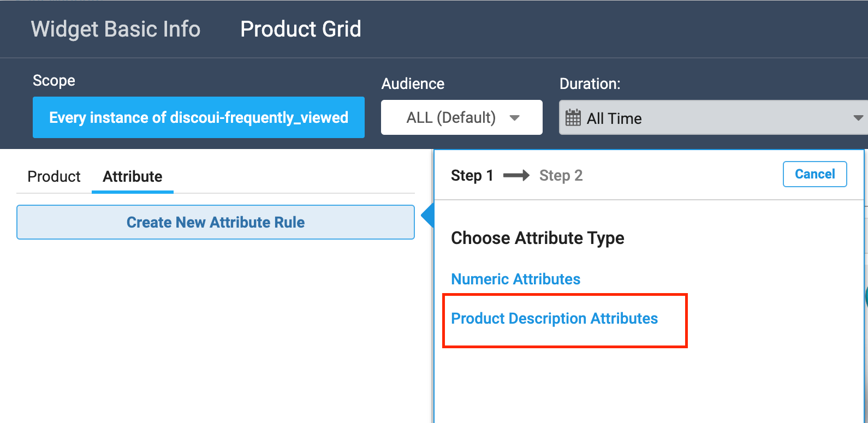
Task: Click the Create New Attribute Rule button
Action: pos(216,222)
